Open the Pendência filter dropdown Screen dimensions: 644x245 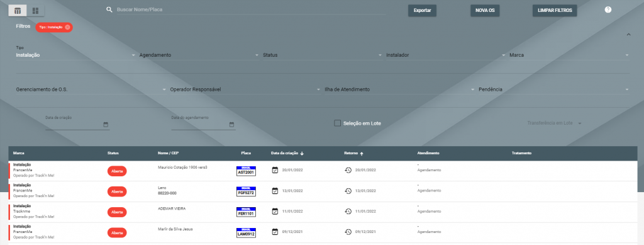coord(554,89)
